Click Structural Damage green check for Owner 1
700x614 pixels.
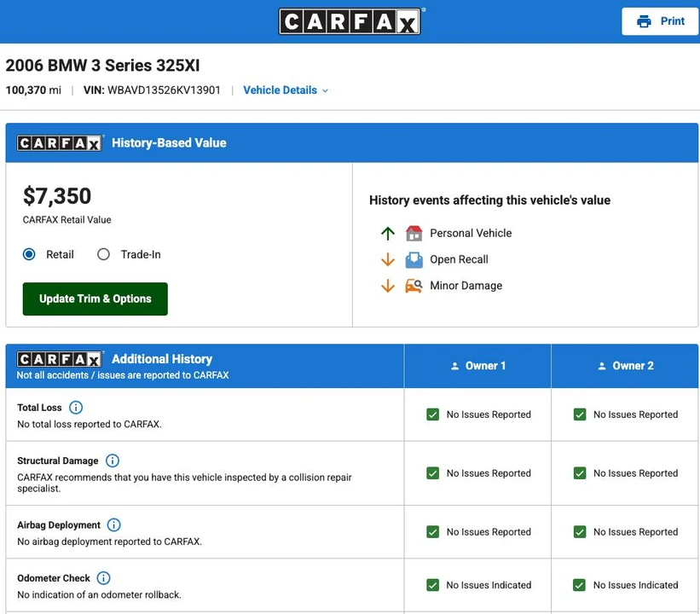[x=432, y=473]
